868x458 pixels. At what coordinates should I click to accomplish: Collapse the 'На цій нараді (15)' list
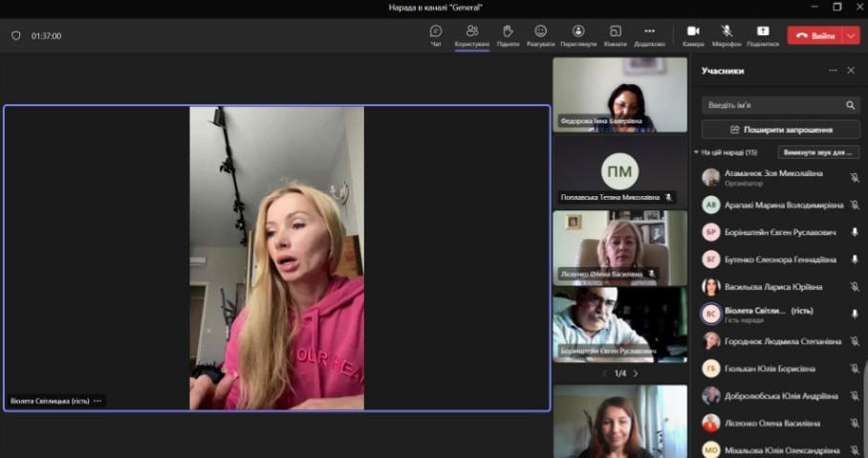pyautogui.click(x=697, y=152)
